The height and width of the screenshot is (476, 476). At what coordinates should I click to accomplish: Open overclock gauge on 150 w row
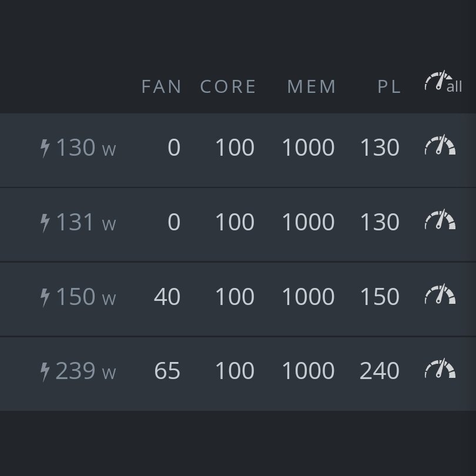click(x=440, y=294)
